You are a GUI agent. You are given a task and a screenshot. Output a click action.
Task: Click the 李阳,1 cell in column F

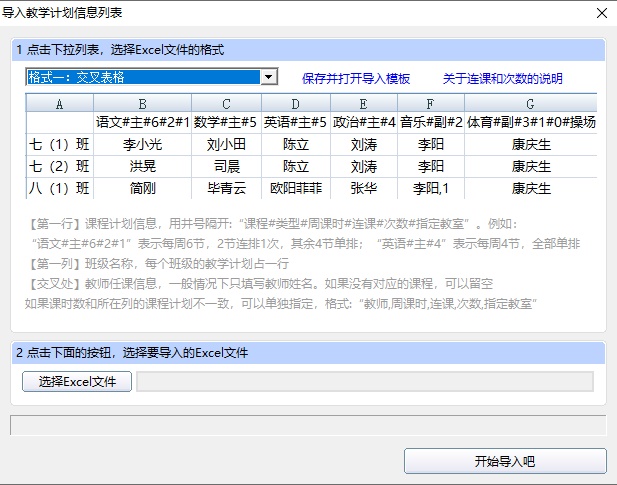pos(431,188)
